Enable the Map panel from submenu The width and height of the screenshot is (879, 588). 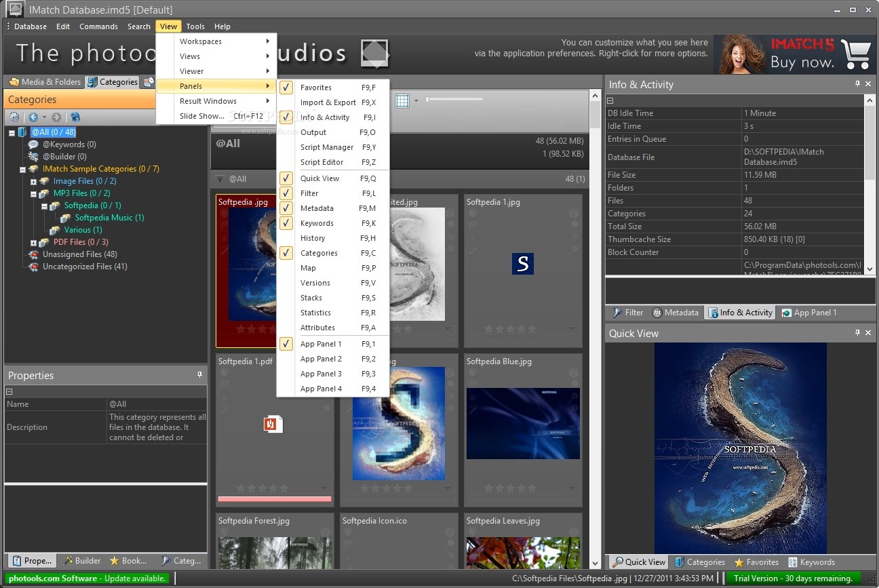click(x=333, y=268)
